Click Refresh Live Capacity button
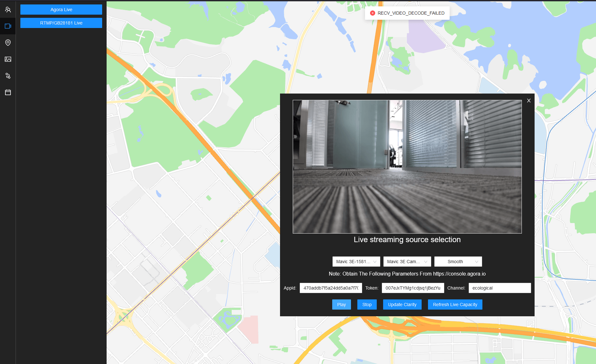The image size is (596, 364). (x=455, y=304)
